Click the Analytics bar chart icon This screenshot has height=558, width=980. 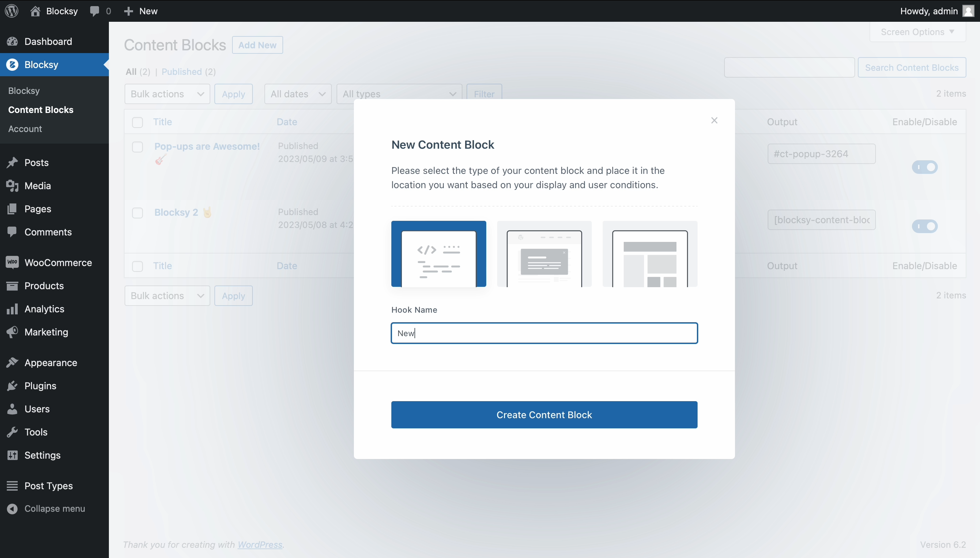(x=12, y=309)
